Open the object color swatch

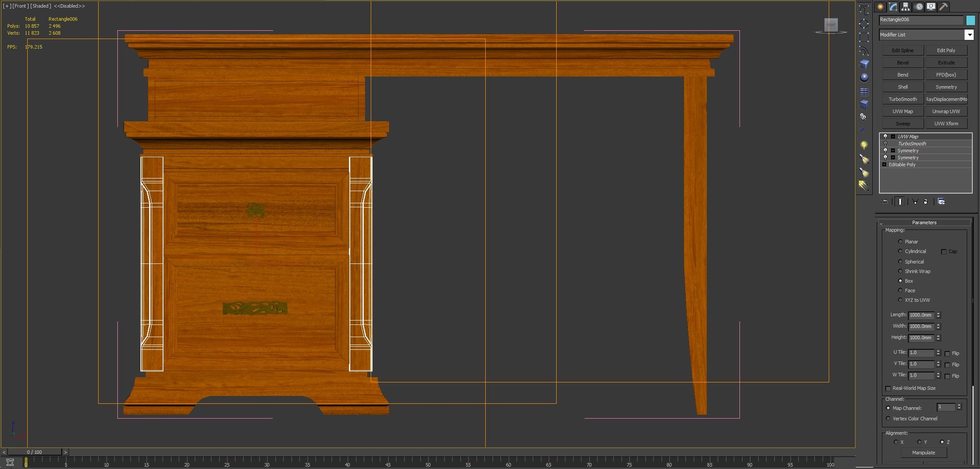[x=970, y=20]
